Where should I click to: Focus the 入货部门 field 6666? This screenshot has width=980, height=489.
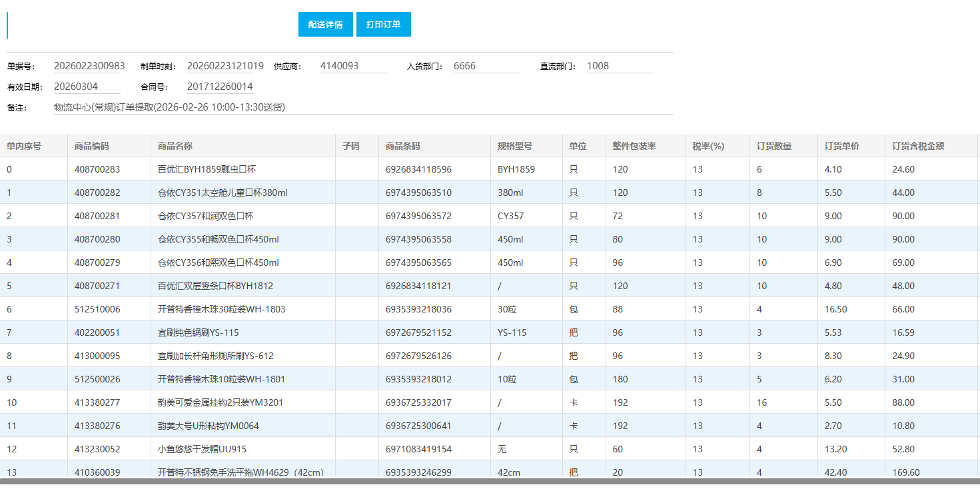486,66
